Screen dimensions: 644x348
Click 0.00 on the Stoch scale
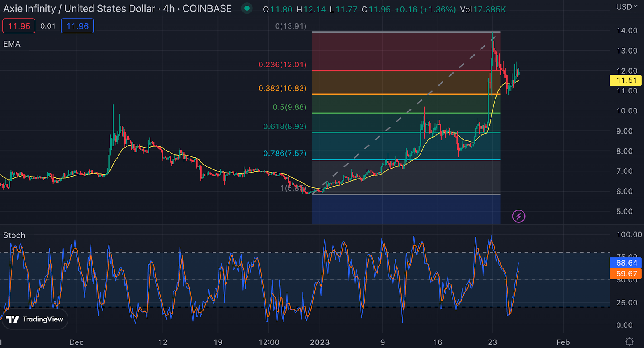625,325
